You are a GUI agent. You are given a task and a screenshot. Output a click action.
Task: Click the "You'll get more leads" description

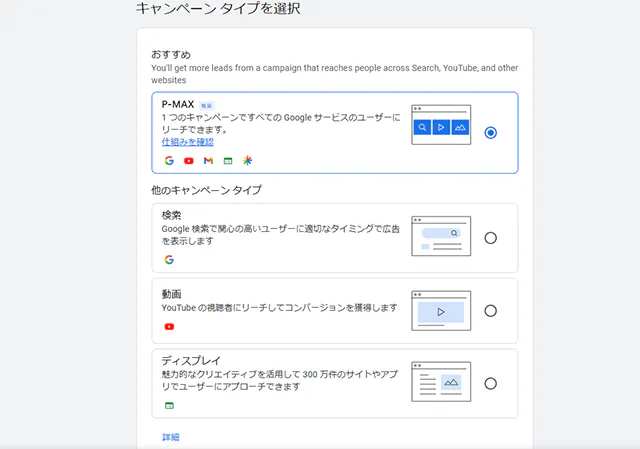click(335, 74)
